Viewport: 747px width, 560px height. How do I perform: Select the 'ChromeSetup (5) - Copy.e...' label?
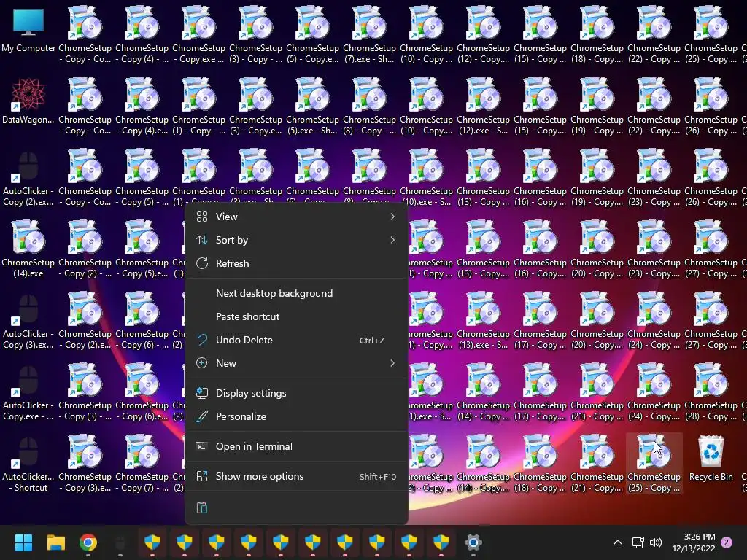[x=312, y=54]
